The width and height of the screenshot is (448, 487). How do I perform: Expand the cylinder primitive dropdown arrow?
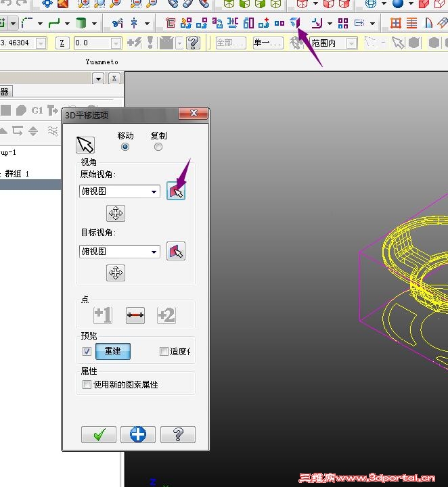click(94, 23)
